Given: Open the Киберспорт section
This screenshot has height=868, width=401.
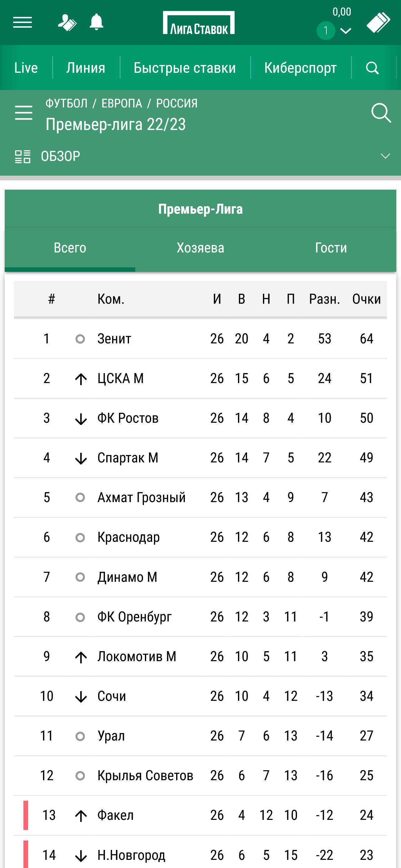Looking at the screenshot, I should tap(300, 68).
